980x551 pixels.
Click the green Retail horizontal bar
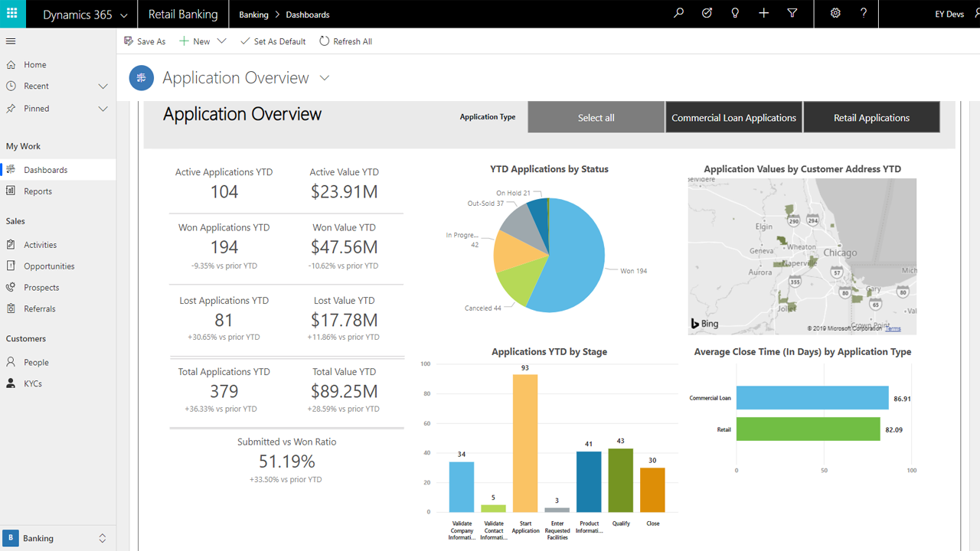pyautogui.click(x=808, y=429)
